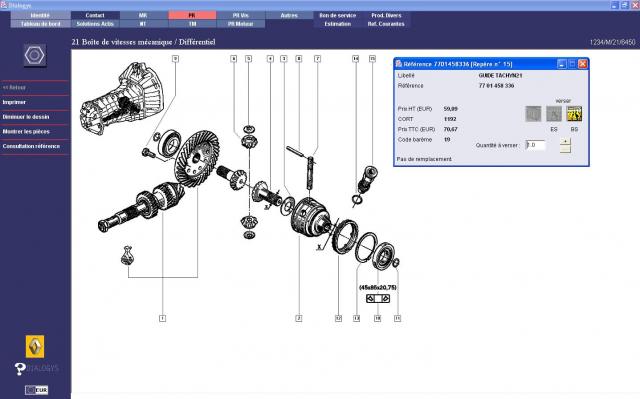
Task: Click the gearbox casing thumbnail drawing
Action: click(122, 98)
